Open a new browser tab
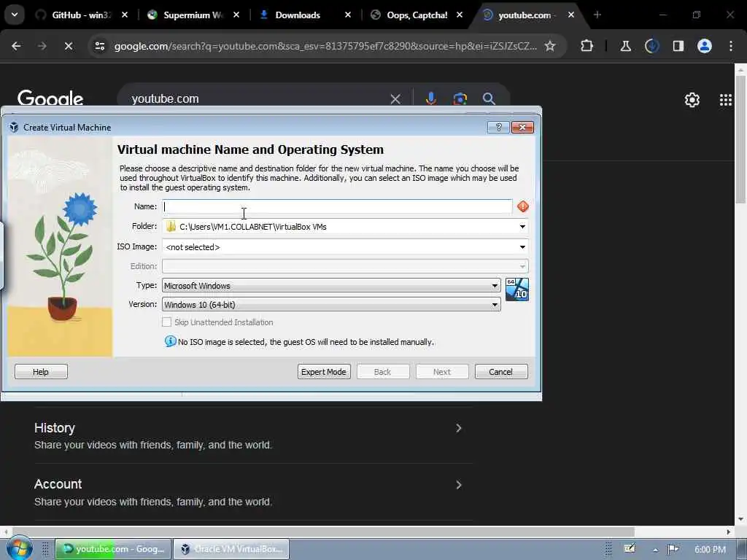Viewport: 747px width, 560px height. point(597,15)
